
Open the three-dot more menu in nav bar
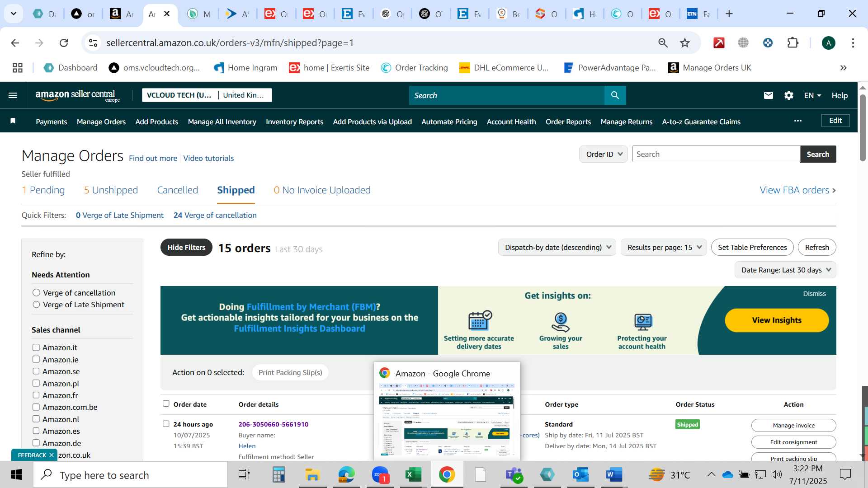point(798,121)
